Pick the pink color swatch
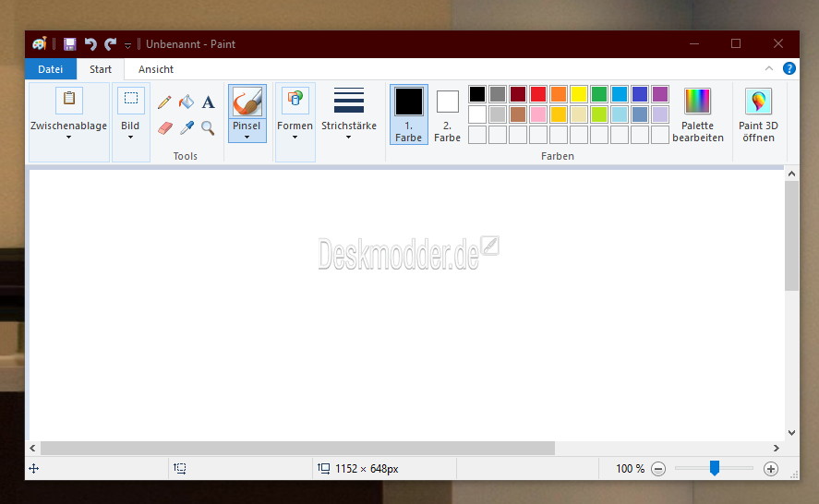The width and height of the screenshot is (819, 504). 538,114
